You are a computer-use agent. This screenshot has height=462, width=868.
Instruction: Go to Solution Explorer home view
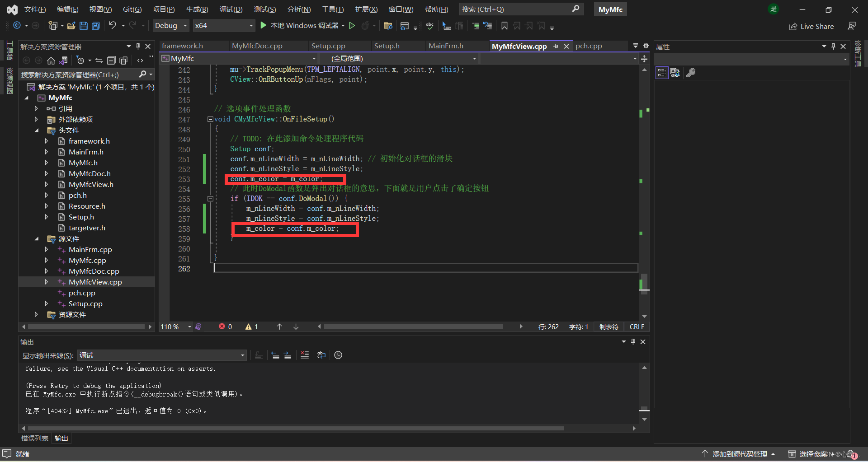tap(51, 60)
